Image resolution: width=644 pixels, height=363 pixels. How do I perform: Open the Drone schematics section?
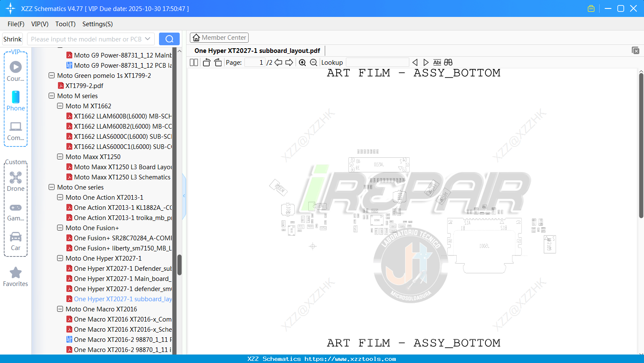pyautogui.click(x=16, y=178)
